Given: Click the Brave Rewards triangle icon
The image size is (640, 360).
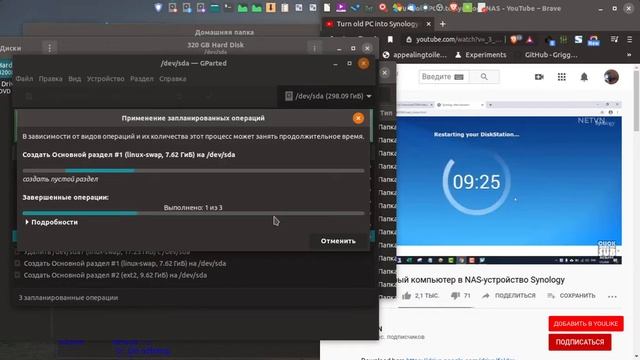Looking at the screenshot, I should (529, 40).
